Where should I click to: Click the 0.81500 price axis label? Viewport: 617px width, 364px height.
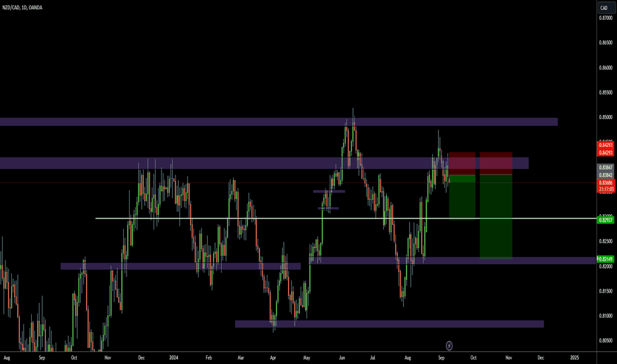606,291
